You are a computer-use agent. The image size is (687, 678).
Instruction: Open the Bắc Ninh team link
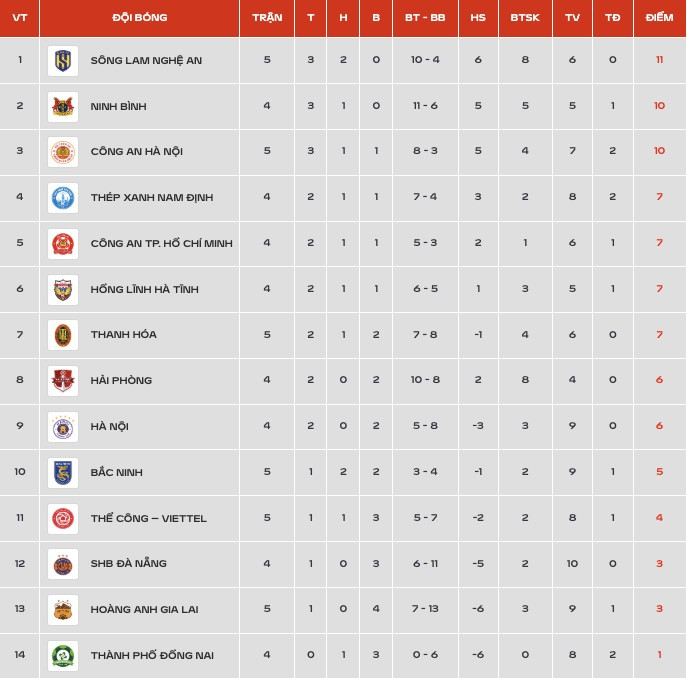tap(117, 472)
